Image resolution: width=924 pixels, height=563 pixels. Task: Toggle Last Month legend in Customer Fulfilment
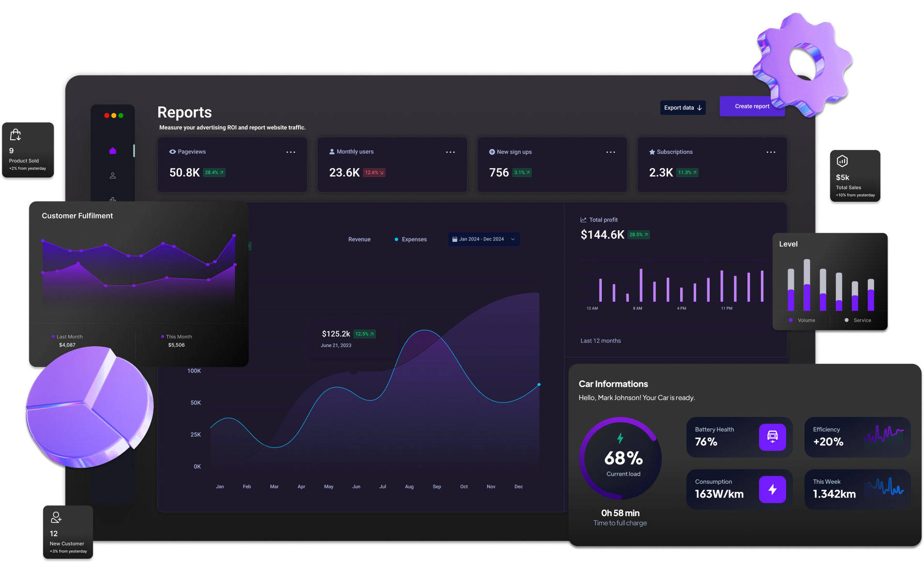[x=67, y=337]
